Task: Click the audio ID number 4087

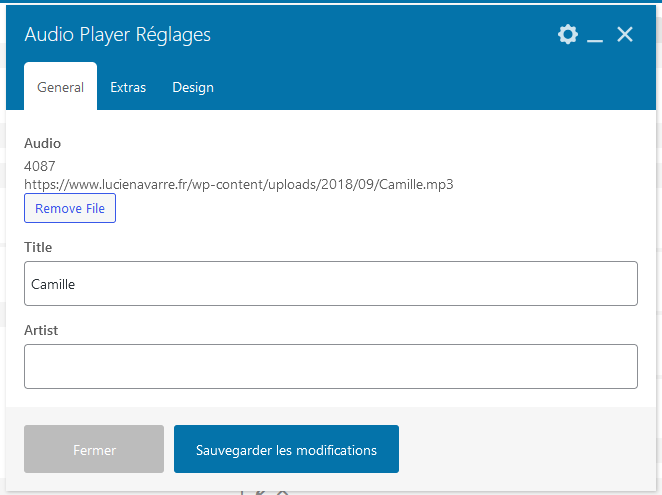Action: point(40,166)
